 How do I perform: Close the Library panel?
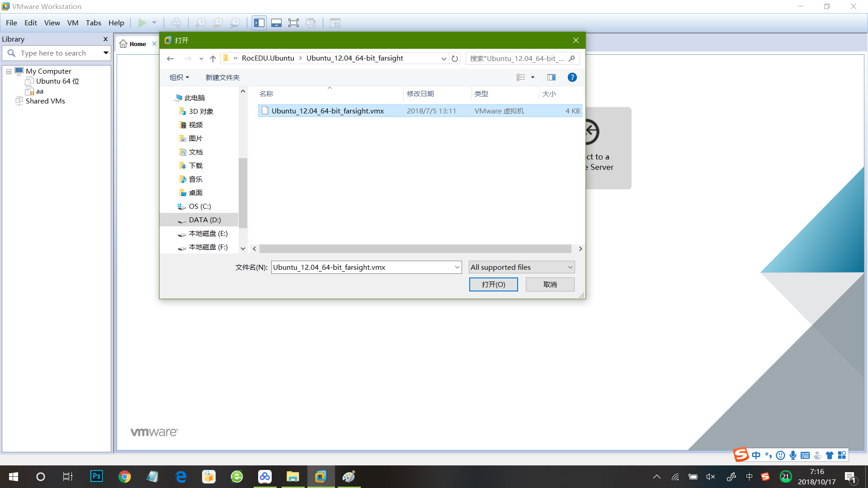(105, 39)
